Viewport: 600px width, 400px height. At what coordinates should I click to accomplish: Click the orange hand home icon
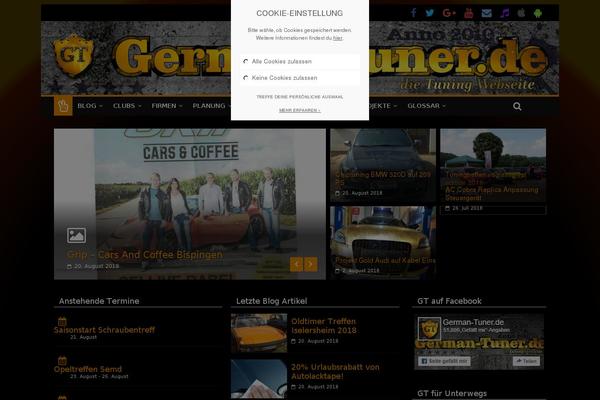click(63, 106)
